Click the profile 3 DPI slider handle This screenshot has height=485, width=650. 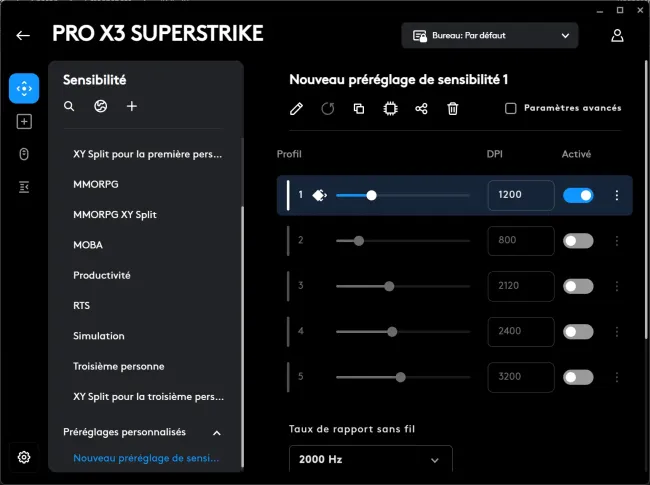point(389,286)
